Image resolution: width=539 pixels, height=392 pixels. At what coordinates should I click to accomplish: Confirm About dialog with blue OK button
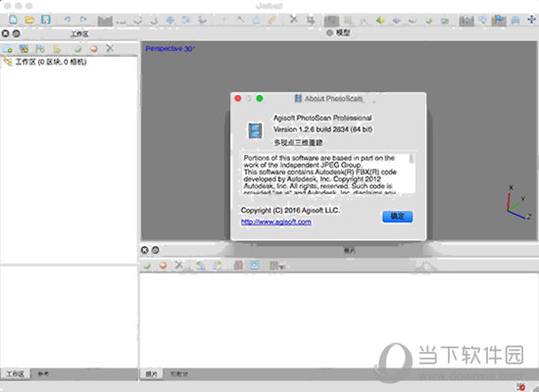(397, 217)
